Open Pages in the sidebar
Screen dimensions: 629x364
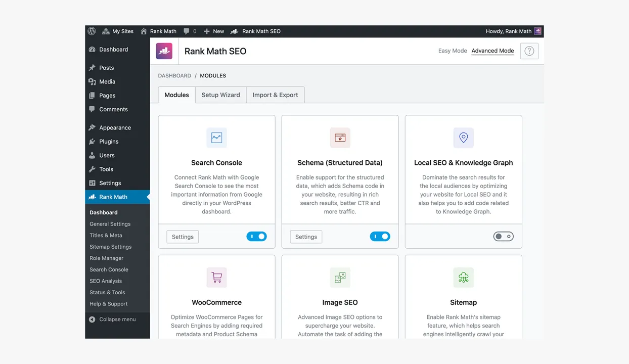pos(117,96)
